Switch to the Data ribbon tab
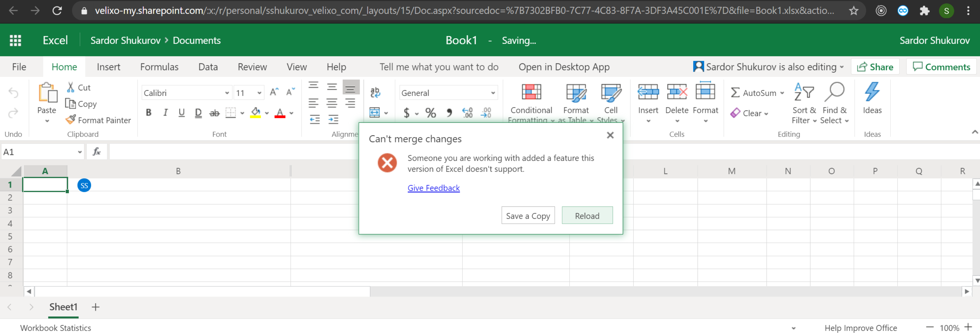 [x=208, y=67]
